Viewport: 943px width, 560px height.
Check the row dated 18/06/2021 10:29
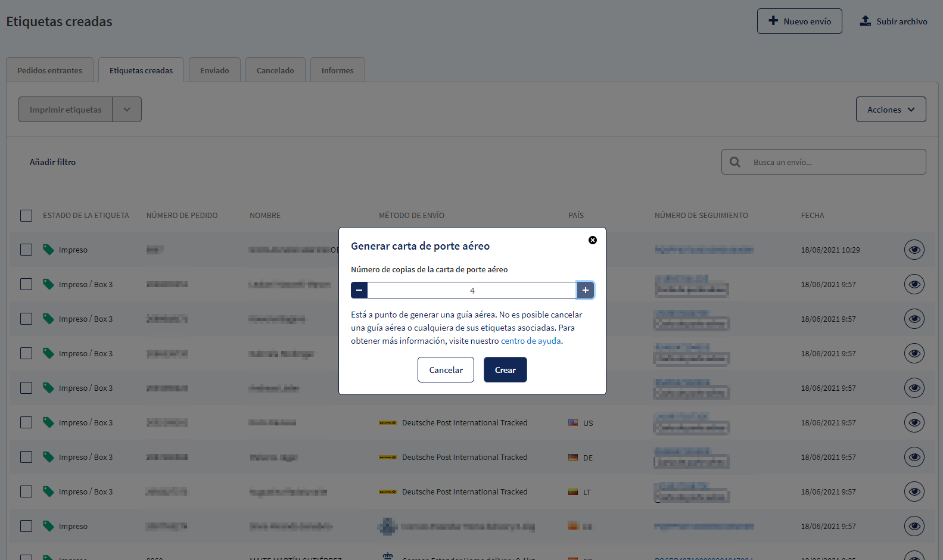[x=26, y=250]
